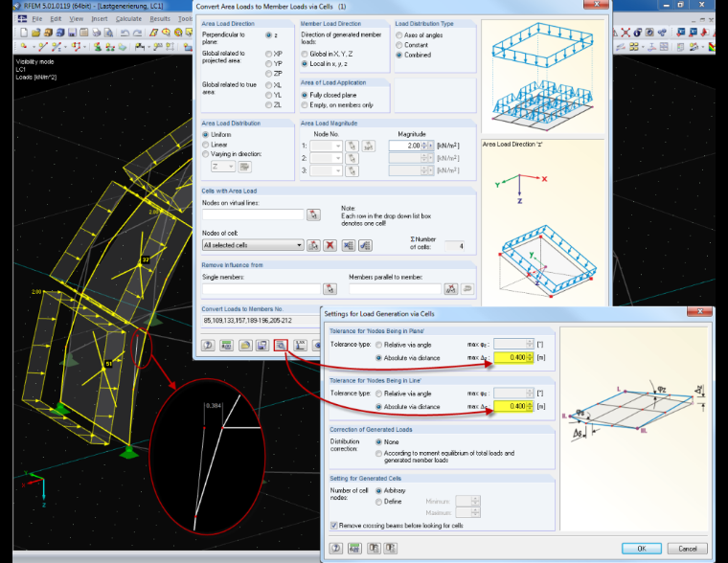The height and width of the screenshot is (563, 728).
Task: Click save settings disk icon in dialog
Action: point(262,345)
